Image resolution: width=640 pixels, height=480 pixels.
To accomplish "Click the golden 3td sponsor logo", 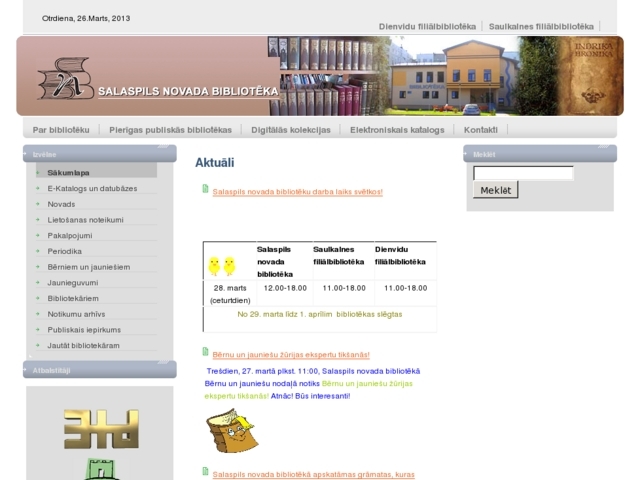I will pos(101,429).
